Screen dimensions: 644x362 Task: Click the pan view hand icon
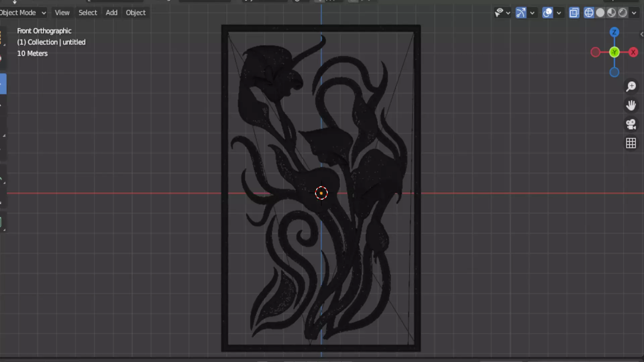click(631, 105)
